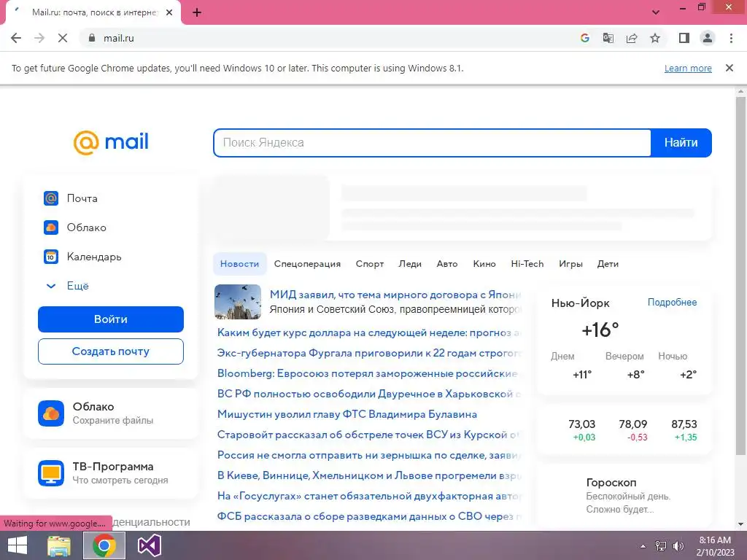View site information lock icon

point(92,38)
